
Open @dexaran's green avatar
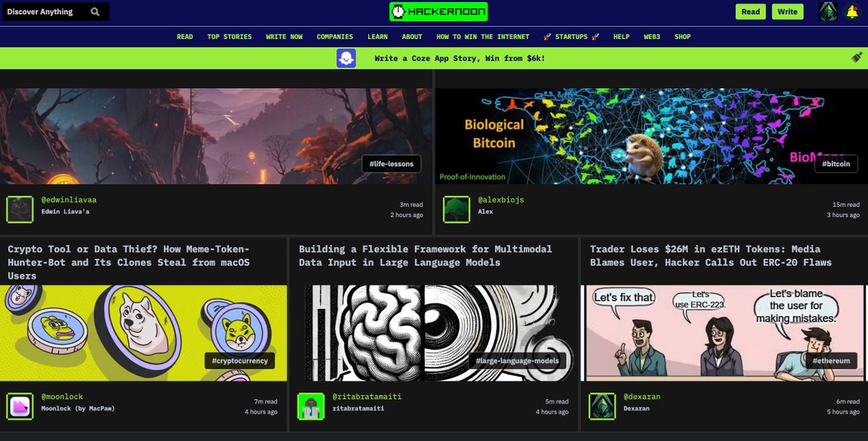[602, 406]
